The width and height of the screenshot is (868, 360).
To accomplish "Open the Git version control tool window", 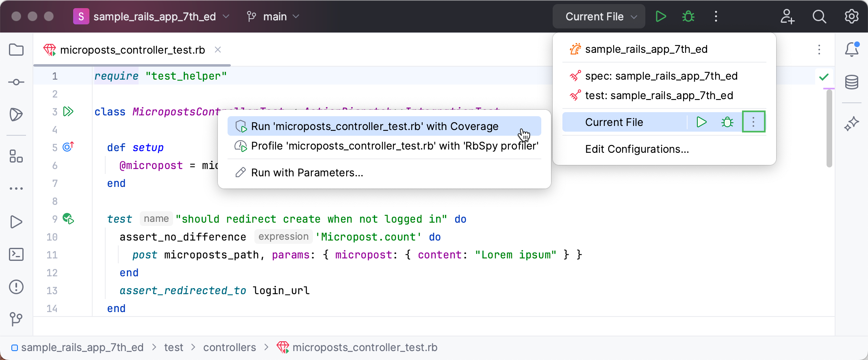I will click(16, 319).
